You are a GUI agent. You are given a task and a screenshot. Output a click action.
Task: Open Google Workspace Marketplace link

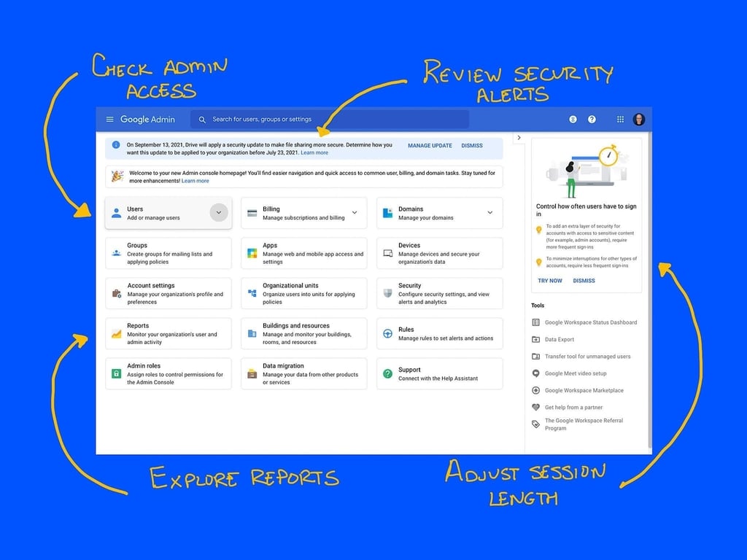584,391
